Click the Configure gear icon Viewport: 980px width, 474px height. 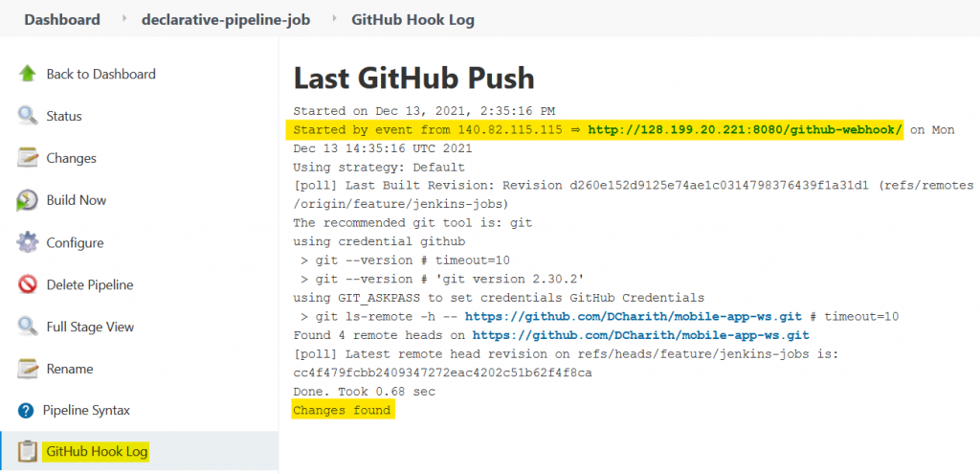click(28, 242)
